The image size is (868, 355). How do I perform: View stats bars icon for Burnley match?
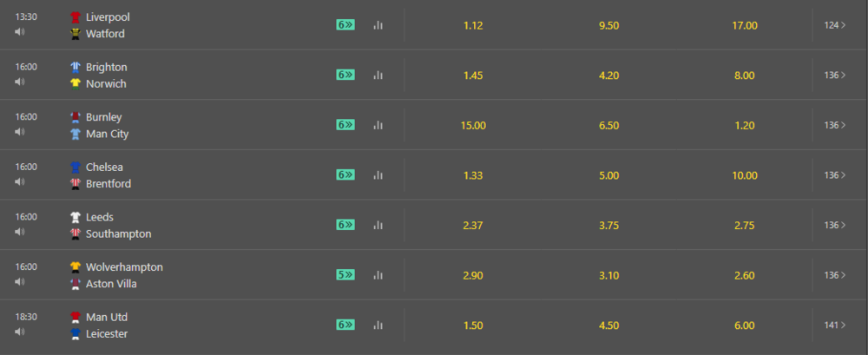378,125
